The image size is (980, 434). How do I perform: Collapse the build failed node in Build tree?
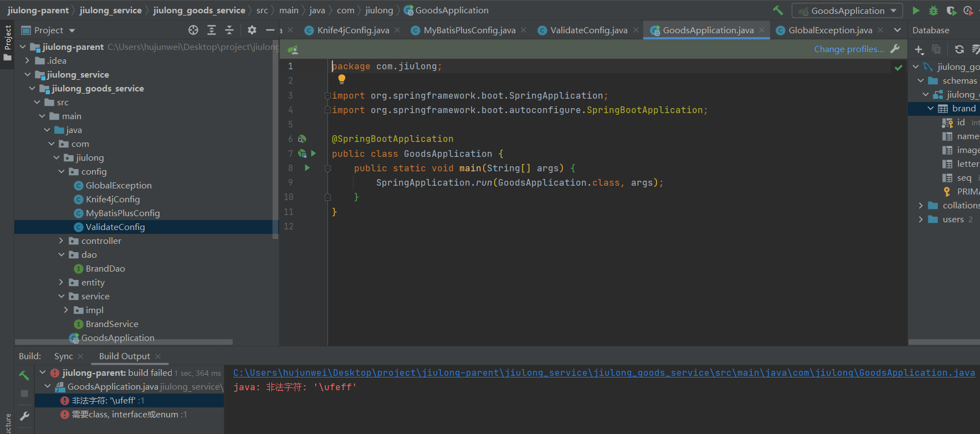click(x=43, y=372)
